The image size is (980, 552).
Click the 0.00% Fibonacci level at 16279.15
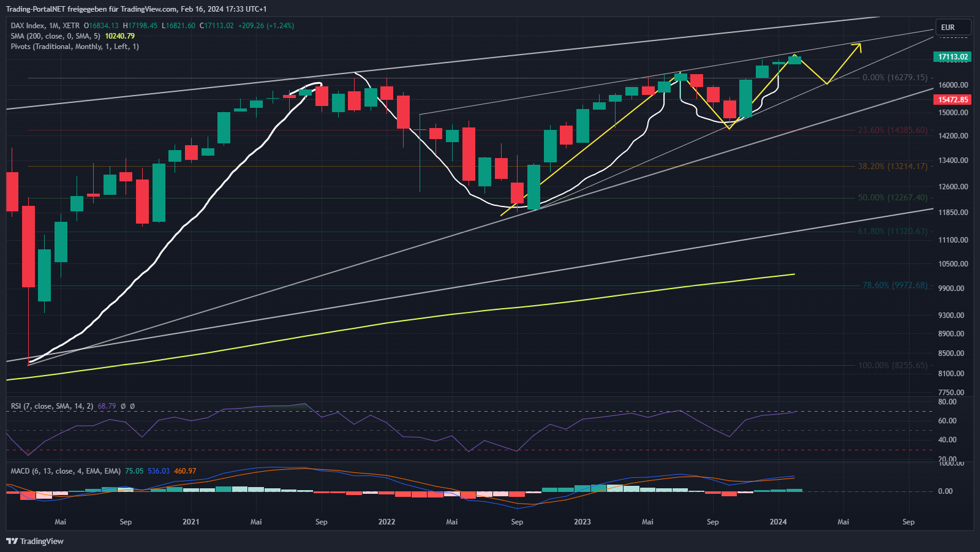[894, 78]
